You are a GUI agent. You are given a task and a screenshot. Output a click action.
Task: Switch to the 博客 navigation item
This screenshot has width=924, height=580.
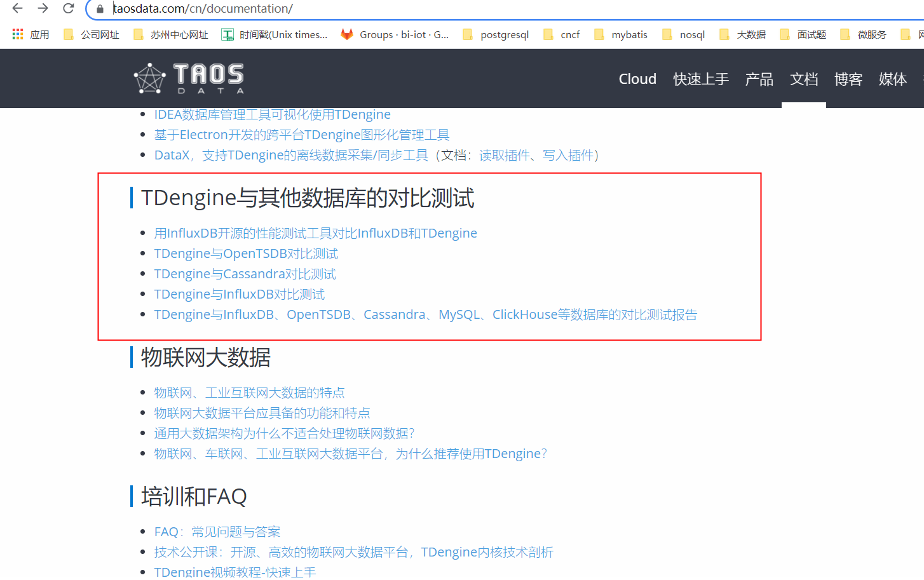[x=848, y=79]
